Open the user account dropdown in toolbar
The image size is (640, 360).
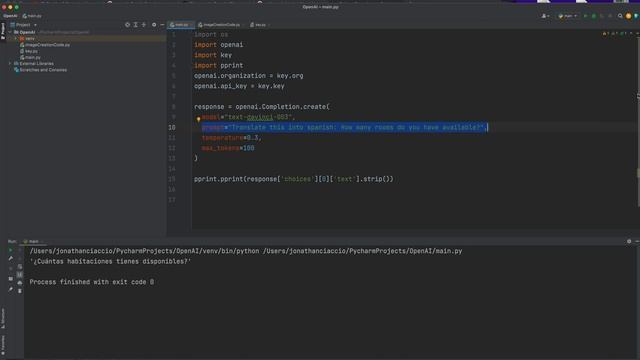545,16
